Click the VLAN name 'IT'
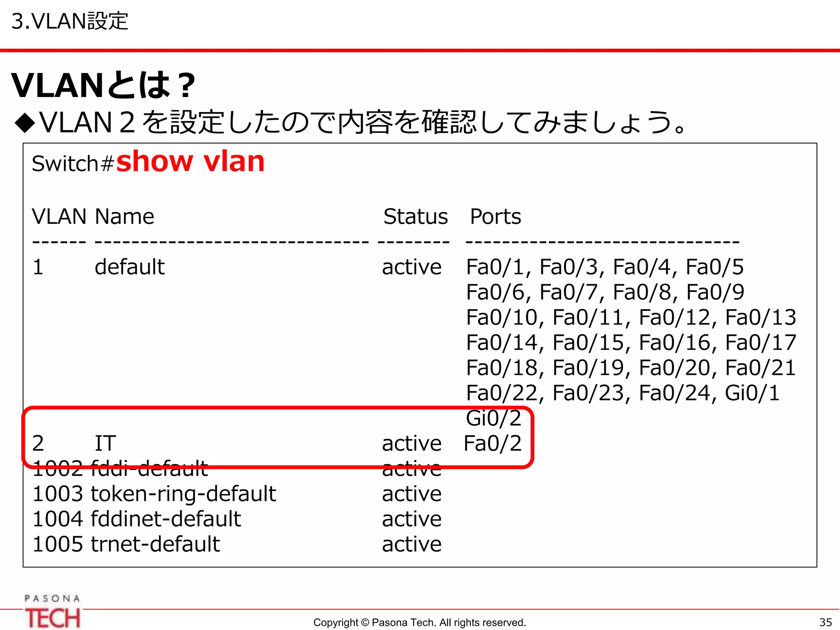Image resolution: width=840 pixels, height=630 pixels. (105, 443)
